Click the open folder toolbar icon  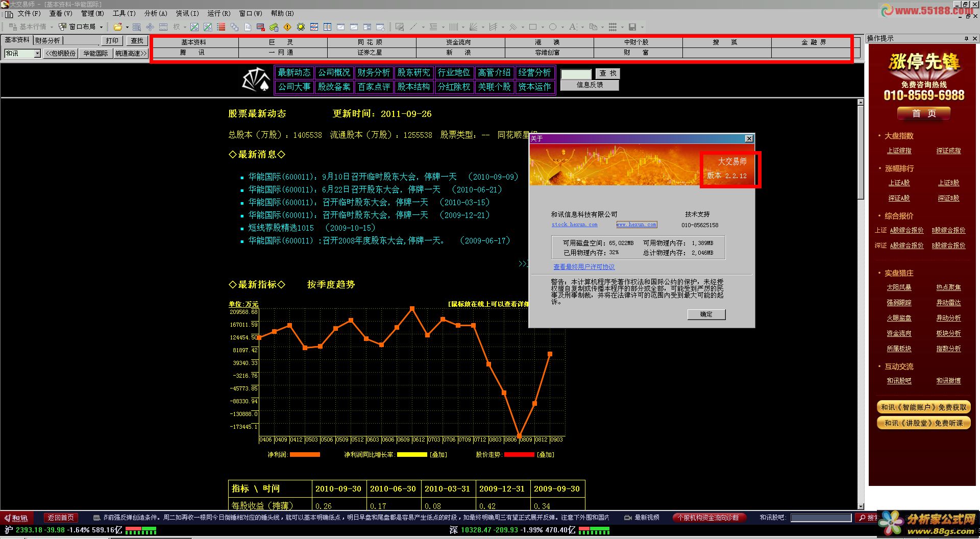[x=118, y=27]
